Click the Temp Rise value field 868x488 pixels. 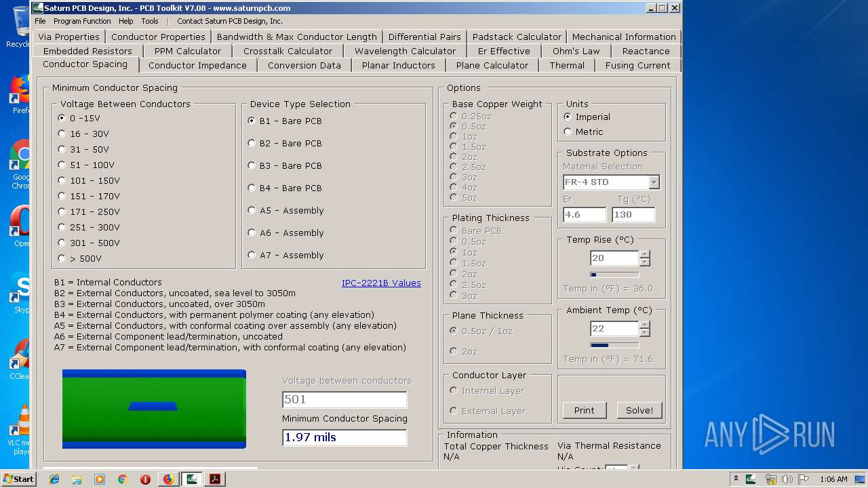click(x=614, y=258)
